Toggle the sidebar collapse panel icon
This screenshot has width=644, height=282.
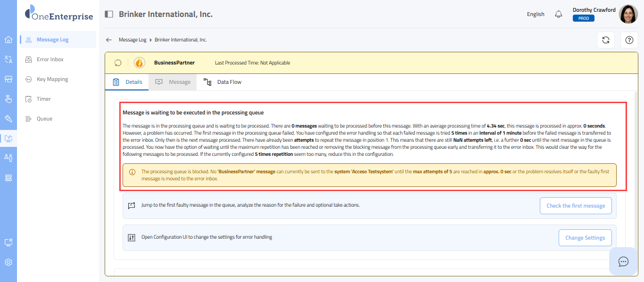point(109,14)
